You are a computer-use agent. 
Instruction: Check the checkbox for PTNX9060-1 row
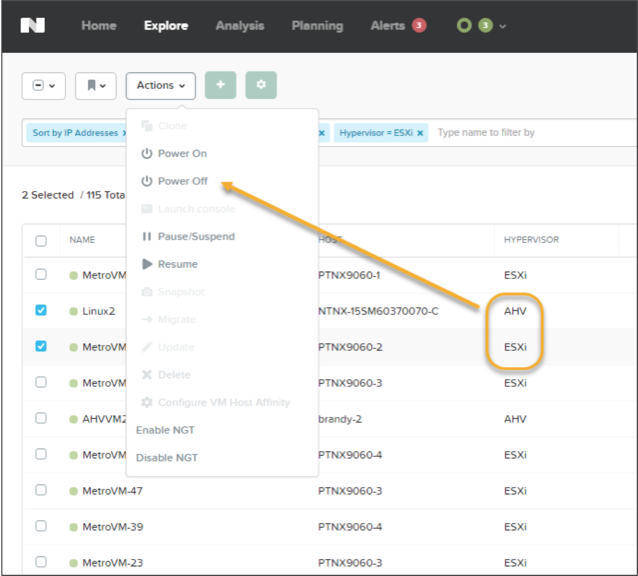tap(41, 274)
